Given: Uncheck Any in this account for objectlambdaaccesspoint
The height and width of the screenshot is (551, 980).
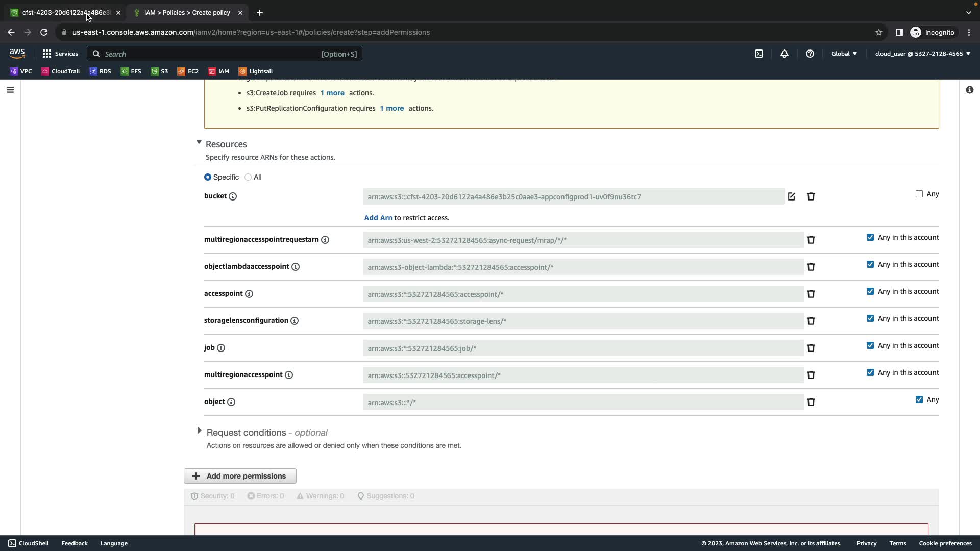Looking at the screenshot, I should pos(870,264).
